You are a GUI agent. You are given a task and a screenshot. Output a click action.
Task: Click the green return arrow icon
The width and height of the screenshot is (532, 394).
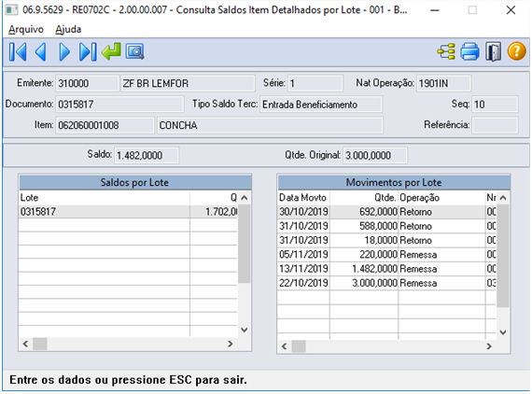tap(111, 51)
